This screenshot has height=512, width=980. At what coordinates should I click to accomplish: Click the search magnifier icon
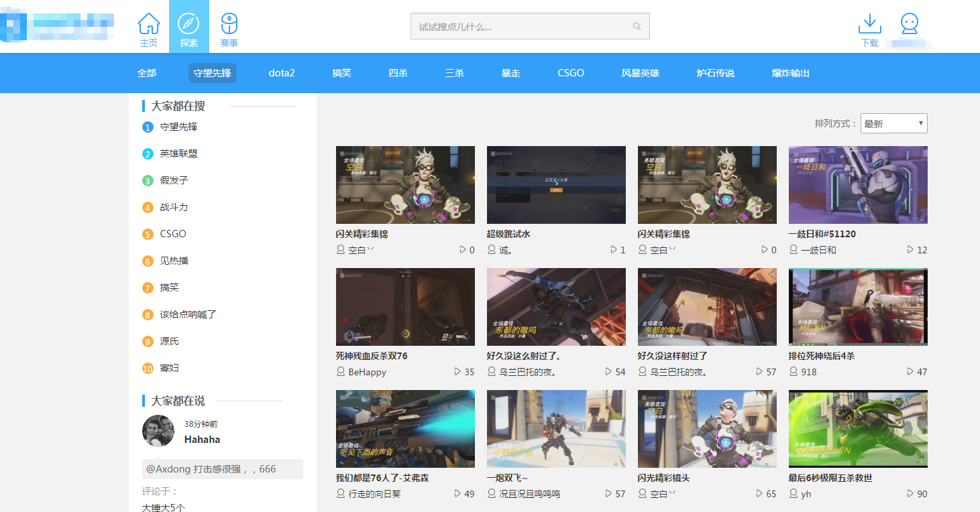(x=637, y=27)
